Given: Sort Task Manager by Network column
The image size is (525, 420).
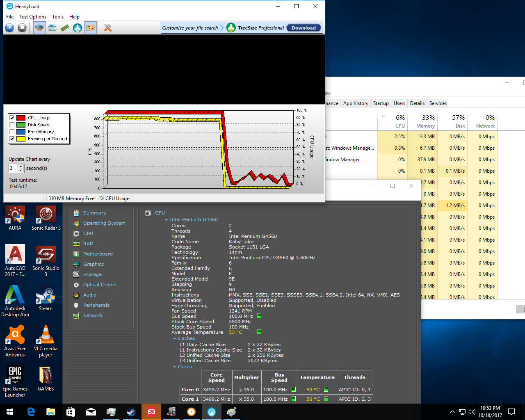Looking at the screenshot, I should coord(483,121).
